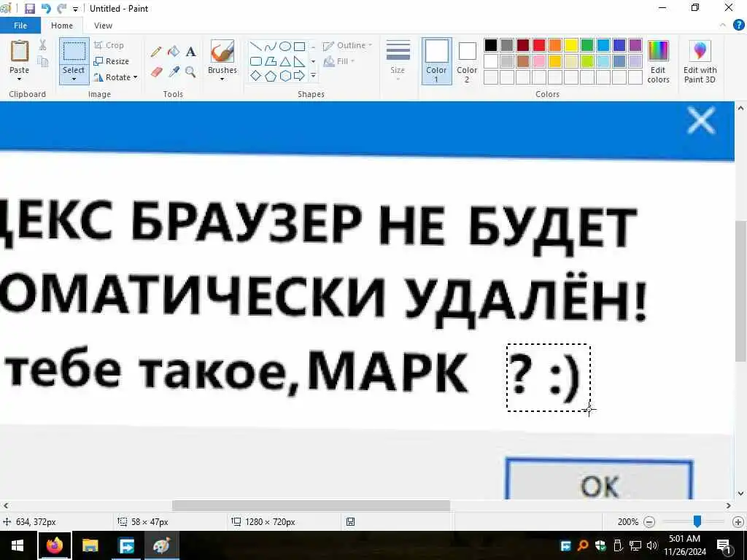
Task: Select the Magnifier tool
Action: tap(190, 72)
